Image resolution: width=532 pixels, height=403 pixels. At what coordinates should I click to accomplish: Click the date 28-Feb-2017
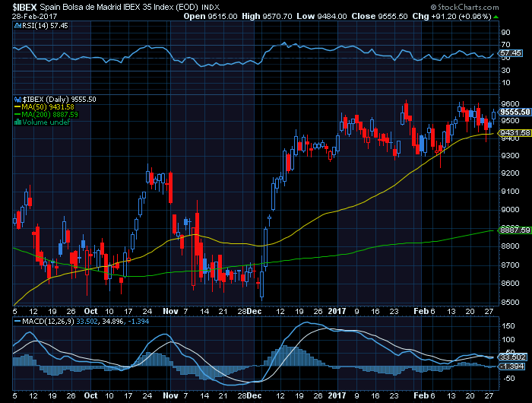pos(35,17)
